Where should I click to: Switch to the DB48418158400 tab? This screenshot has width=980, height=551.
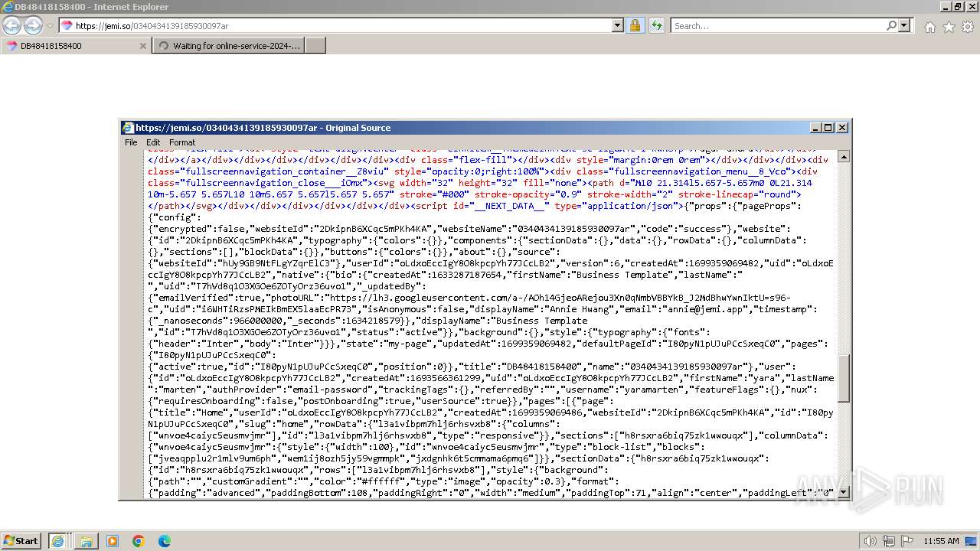pos(75,46)
